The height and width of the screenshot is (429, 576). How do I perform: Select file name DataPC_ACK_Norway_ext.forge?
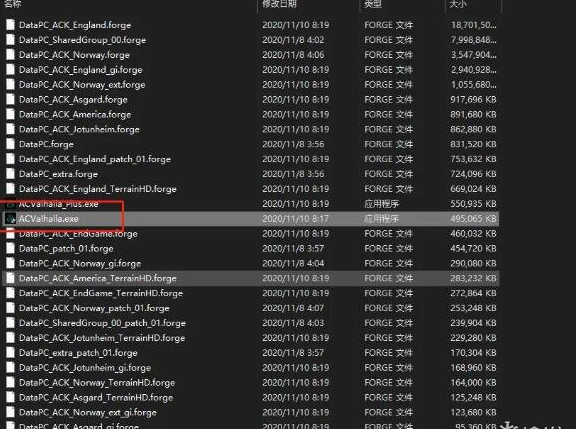click(82, 84)
